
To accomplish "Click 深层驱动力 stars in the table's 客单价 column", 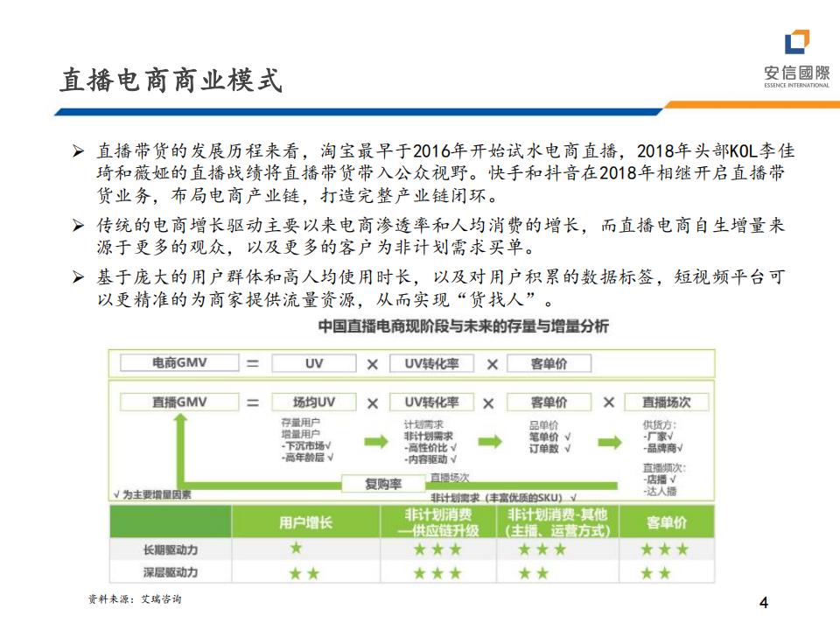I will [x=655, y=574].
